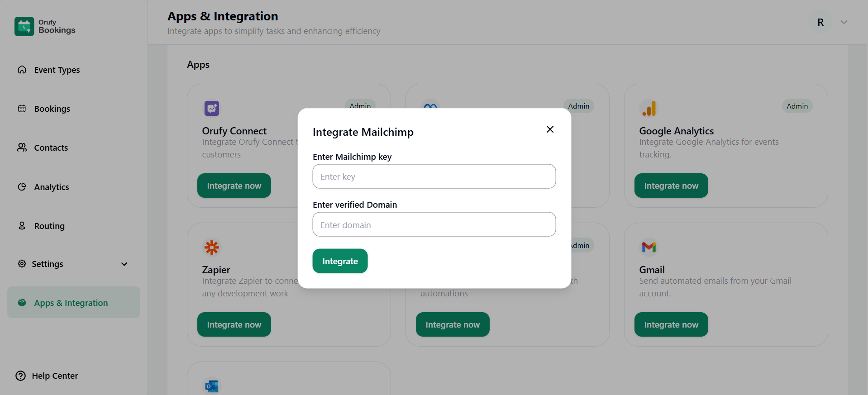Click the Gmail envelope icon

(x=649, y=247)
